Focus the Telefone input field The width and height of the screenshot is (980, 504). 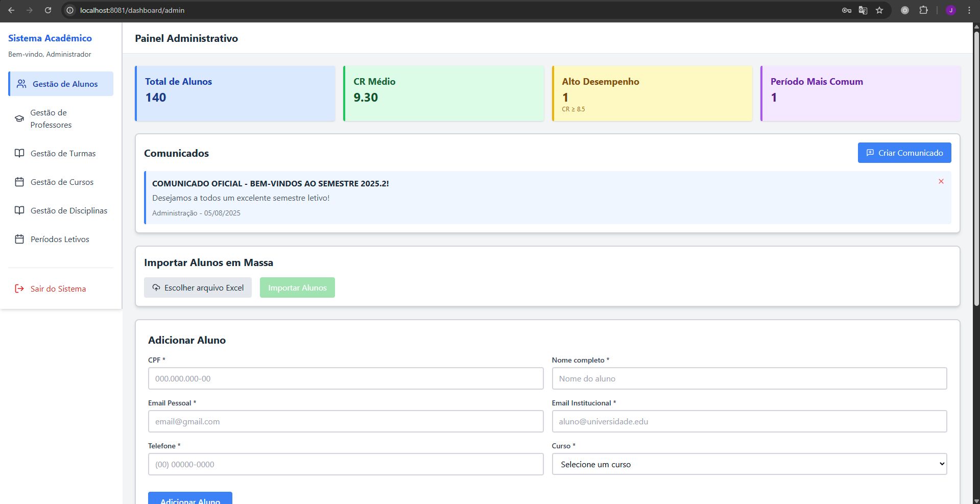coord(346,464)
